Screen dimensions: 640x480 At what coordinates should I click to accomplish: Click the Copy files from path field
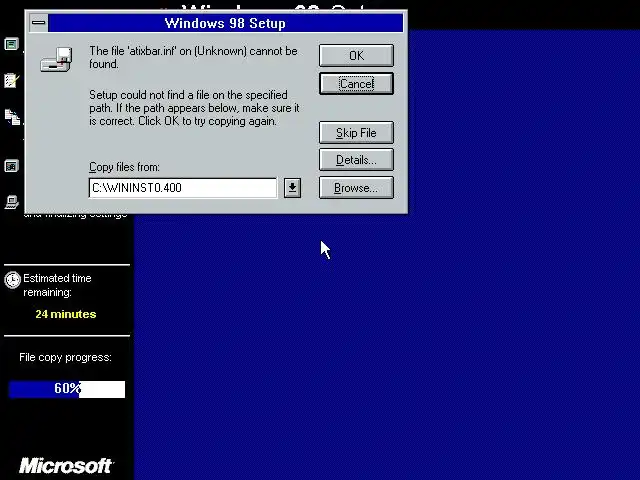click(183, 188)
